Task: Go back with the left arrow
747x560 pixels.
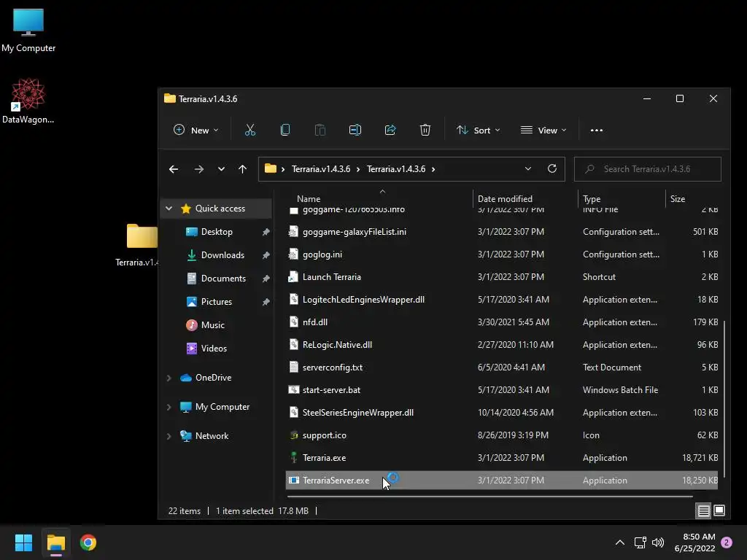Action: click(x=174, y=169)
